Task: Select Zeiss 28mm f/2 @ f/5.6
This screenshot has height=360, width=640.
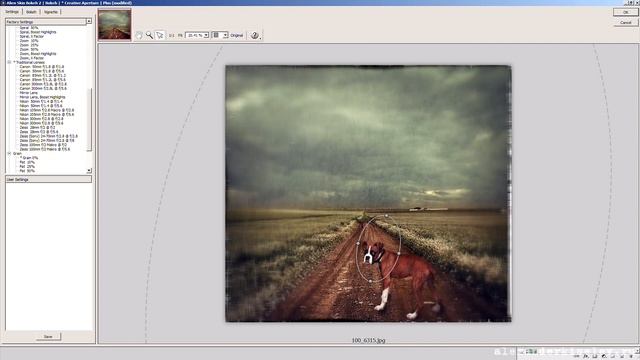Action: (x=39, y=132)
